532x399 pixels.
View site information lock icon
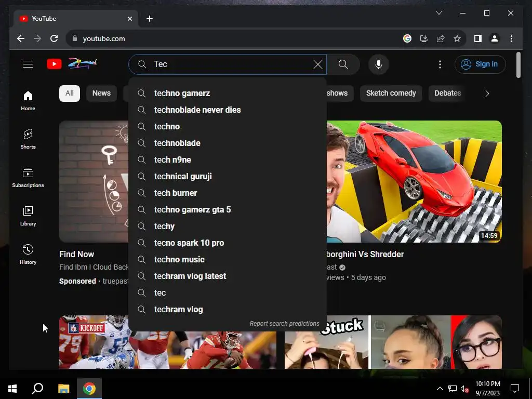coord(75,38)
